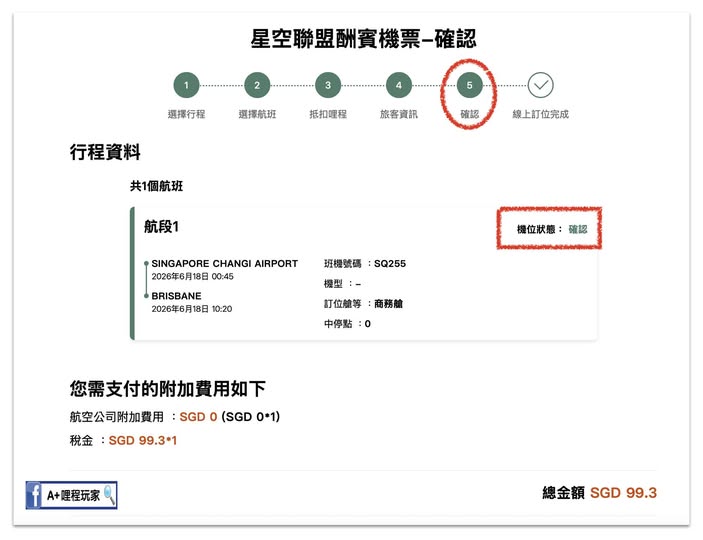The height and width of the screenshot is (540, 703).
Task: Click the 航段1 segment heading
Action: click(x=162, y=227)
